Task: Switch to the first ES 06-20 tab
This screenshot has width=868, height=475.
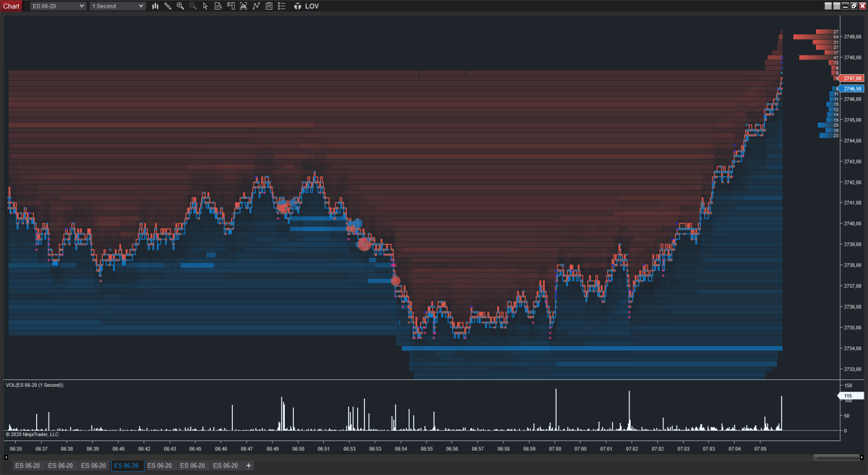Action: pyautogui.click(x=27, y=465)
